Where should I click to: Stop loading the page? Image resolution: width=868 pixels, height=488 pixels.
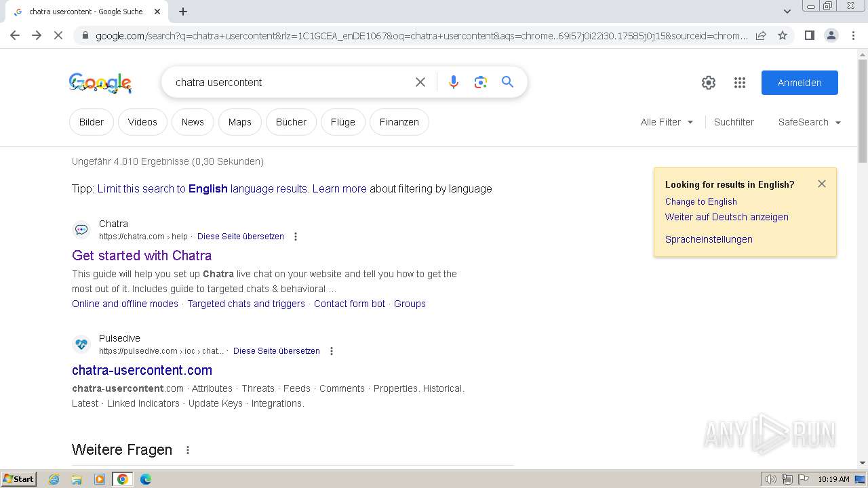coord(58,35)
